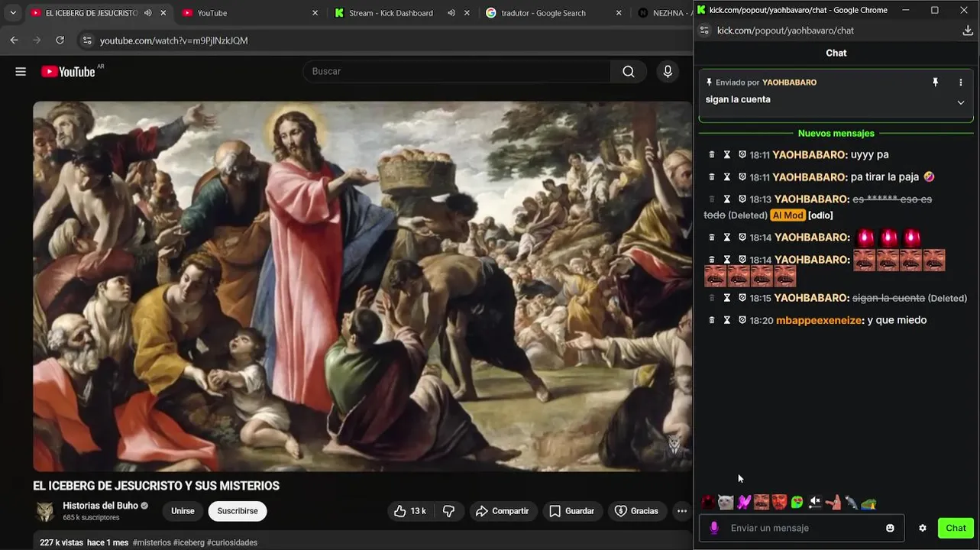This screenshot has height=550, width=980.
Task: Insert the muted speaker emote
Action: [815, 503]
